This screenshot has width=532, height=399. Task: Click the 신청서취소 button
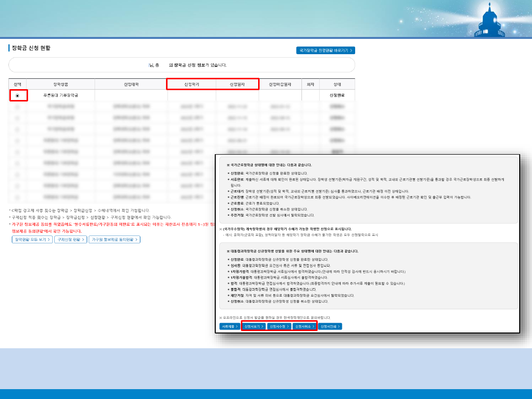304,326
